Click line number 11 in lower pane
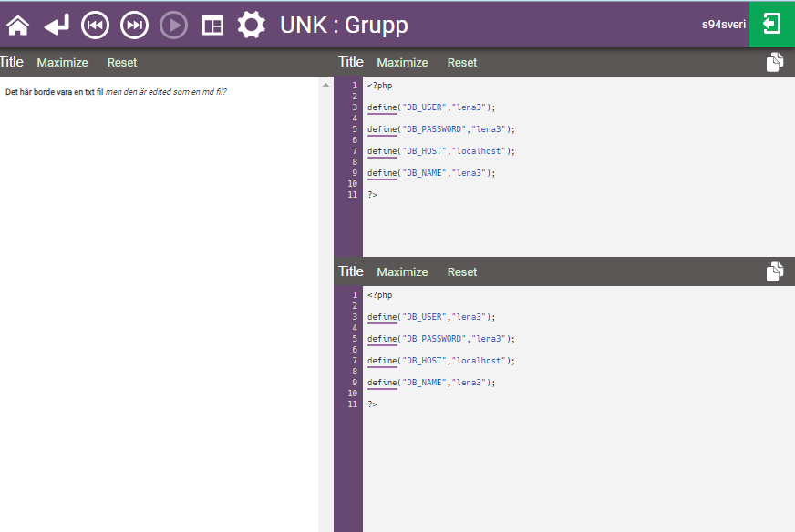Viewport: 795px width, 532px height. (353, 404)
